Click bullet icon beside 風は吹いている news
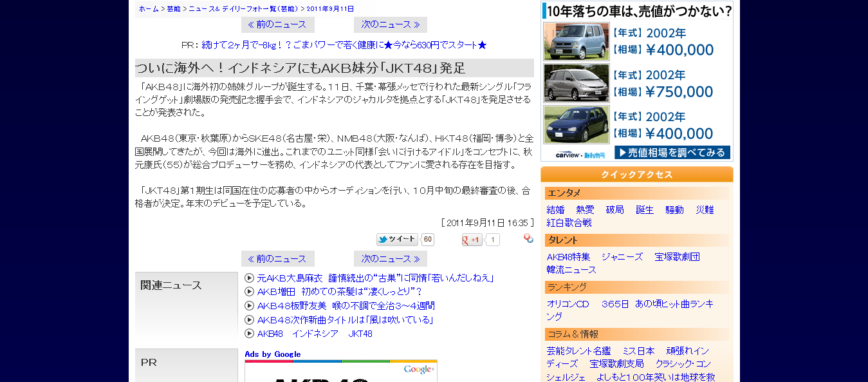This screenshot has height=382, width=868. [249, 320]
